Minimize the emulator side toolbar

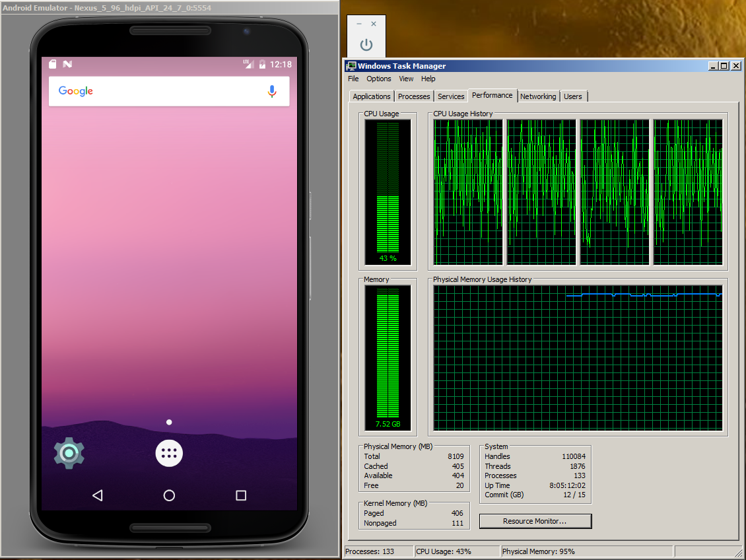(359, 24)
